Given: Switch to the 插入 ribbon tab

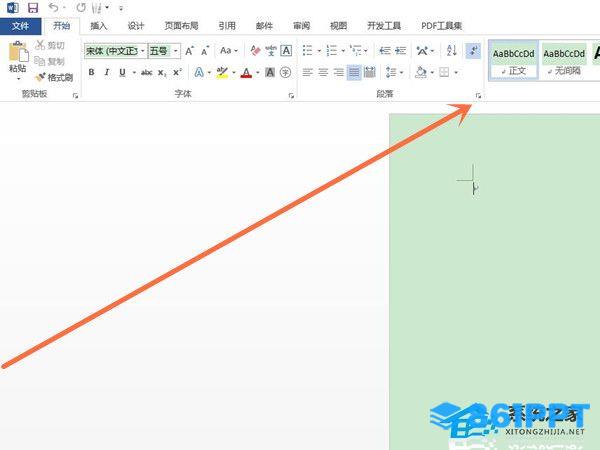Looking at the screenshot, I should pyautogui.click(x=98, y=26).
